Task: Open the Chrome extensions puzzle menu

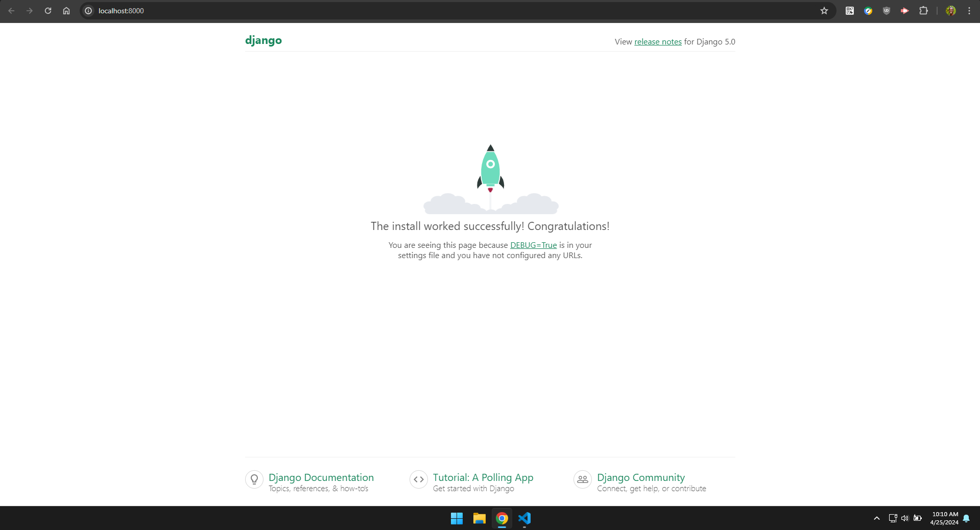Action: [x=923, y=11]
